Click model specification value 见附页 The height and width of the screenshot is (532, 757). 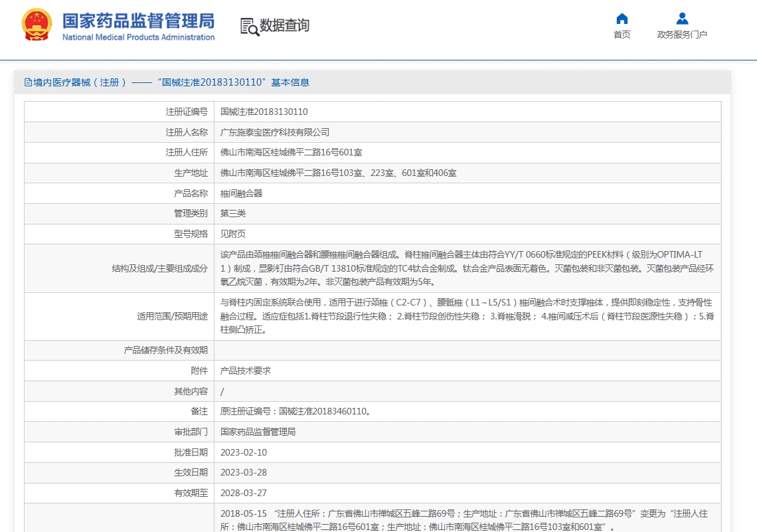pyautogui.click(x=232, y=234)
